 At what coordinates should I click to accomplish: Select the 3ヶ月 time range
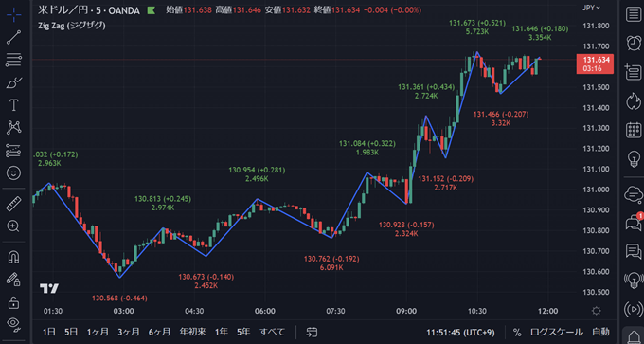tap(129, 332)
